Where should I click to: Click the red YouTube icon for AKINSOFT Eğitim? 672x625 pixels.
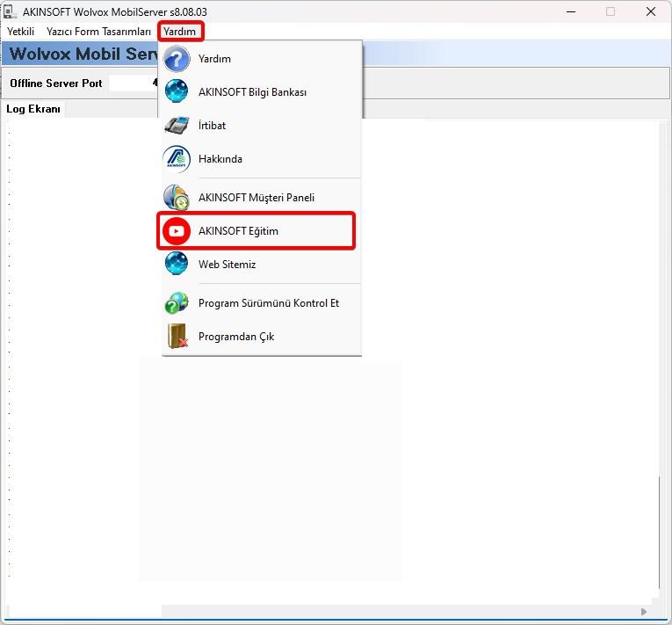coord(177,231)
